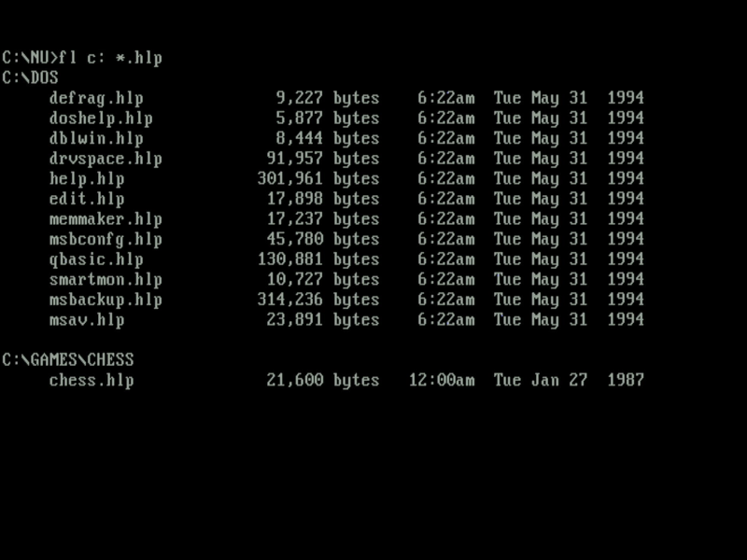Select the C:\GAMES\CHESS directory heading

tap(67, 360)
